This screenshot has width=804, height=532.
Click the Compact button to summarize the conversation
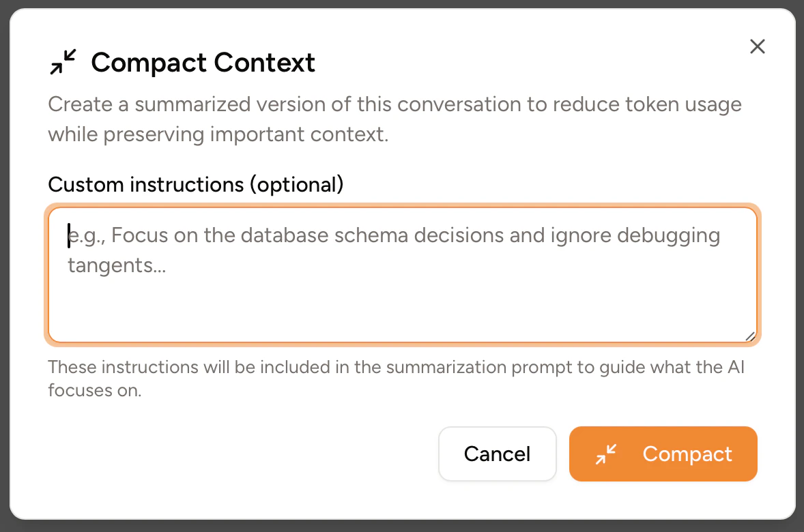tap(663, 454)
